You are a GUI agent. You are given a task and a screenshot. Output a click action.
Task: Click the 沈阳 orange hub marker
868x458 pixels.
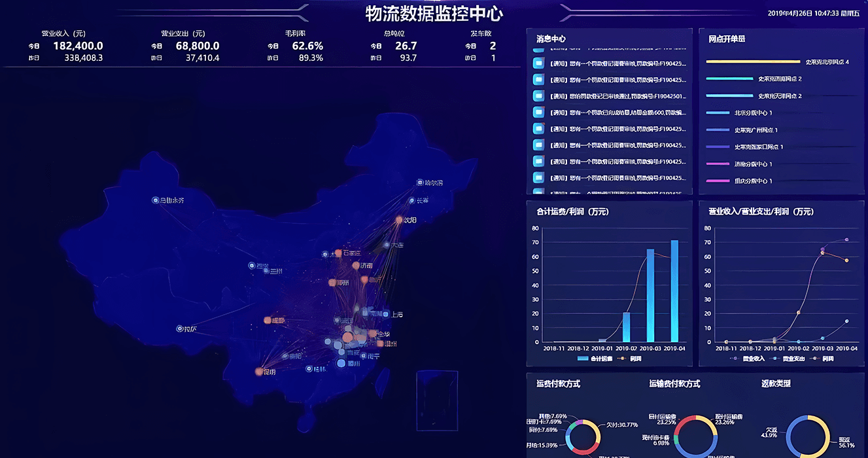(398, 220)
